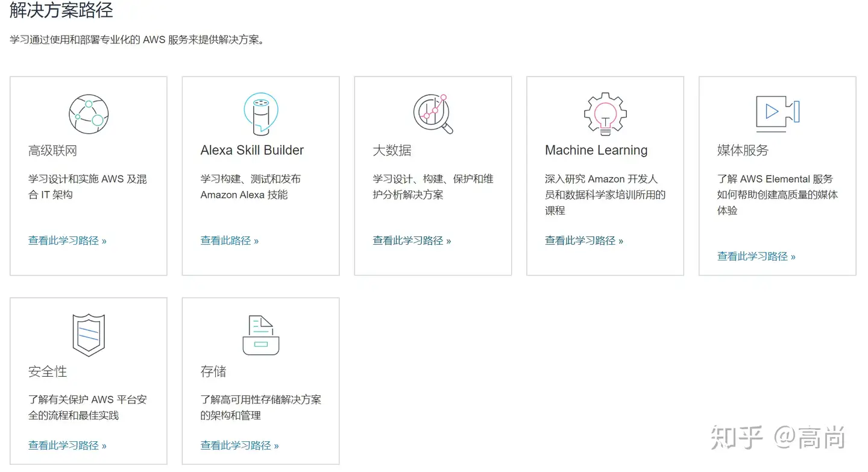Click description 深入研究 Amazon 开发人员和数据科学家培训
The width and height of the screenshot is (868, 472).
pyautogui.click(x=605, y=195)
